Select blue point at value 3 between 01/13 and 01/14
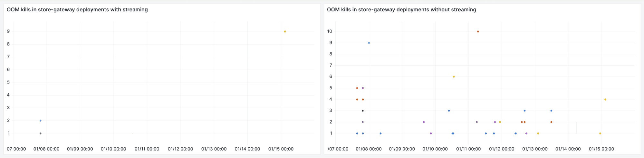Screen dimensions: 644x158 pos(551,111)
